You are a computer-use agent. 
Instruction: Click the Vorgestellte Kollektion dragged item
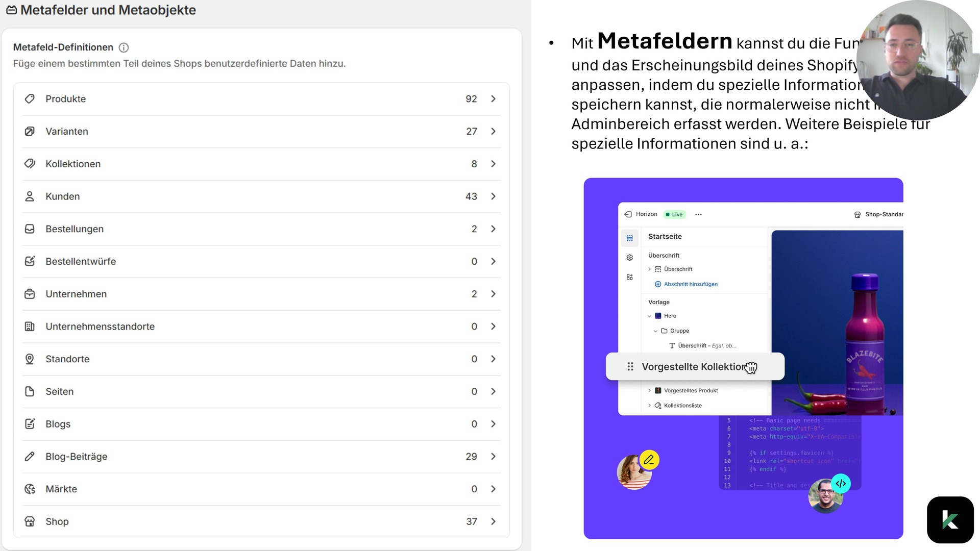tap(695, 366)
